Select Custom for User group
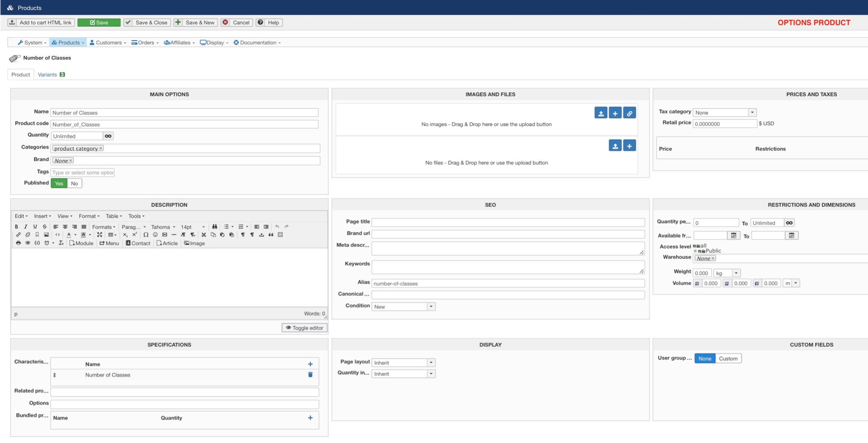The width and height of the screenshot is (868, 443). (728, 359)
